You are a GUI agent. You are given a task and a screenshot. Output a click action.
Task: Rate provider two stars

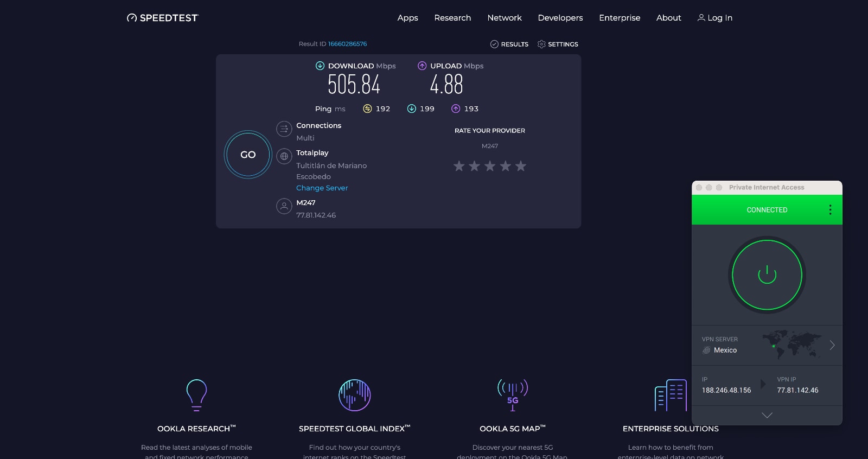pos(474,166)
